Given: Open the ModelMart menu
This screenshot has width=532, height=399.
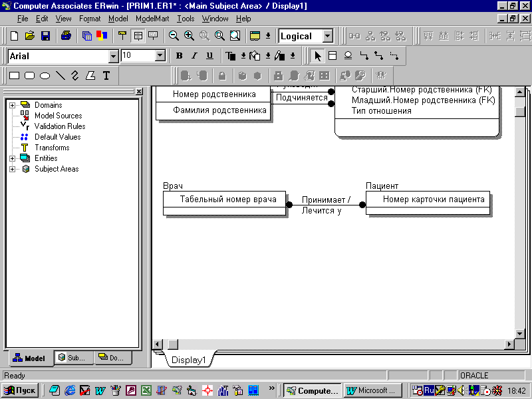Looking at the screenshot, I should tap(152, 19).
